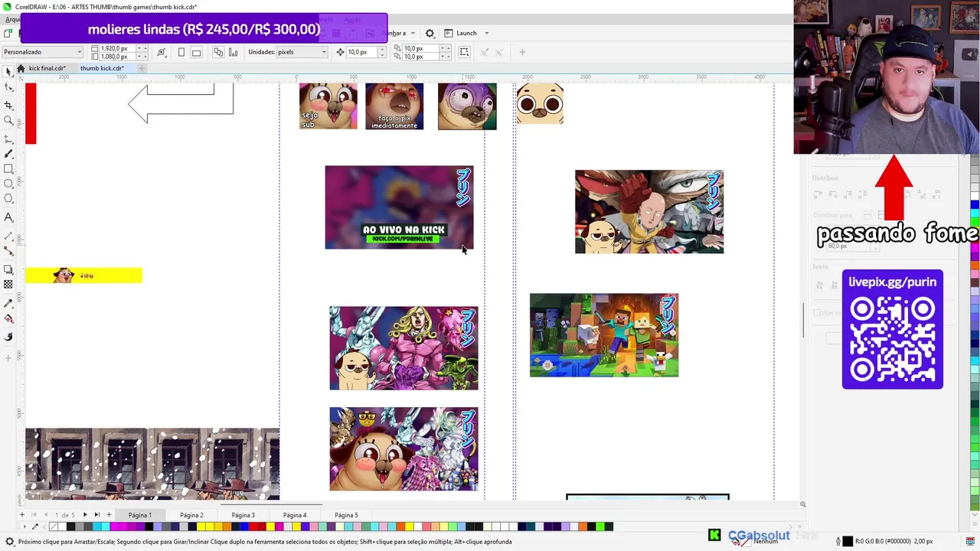Open the Options gear in toolbar
Image resolution: width=980 pixels, height=551 pixels.
pos(430,33)
